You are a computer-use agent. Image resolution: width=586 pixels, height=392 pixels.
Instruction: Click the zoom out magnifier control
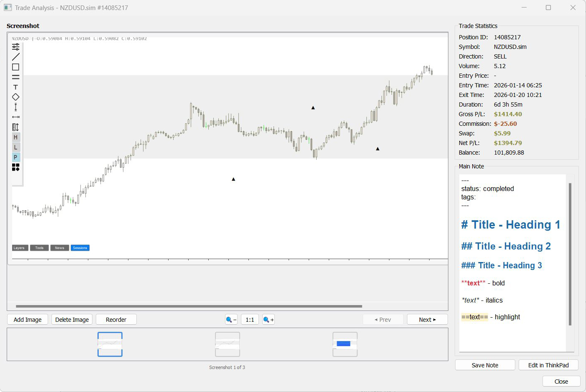pos(230,319)
